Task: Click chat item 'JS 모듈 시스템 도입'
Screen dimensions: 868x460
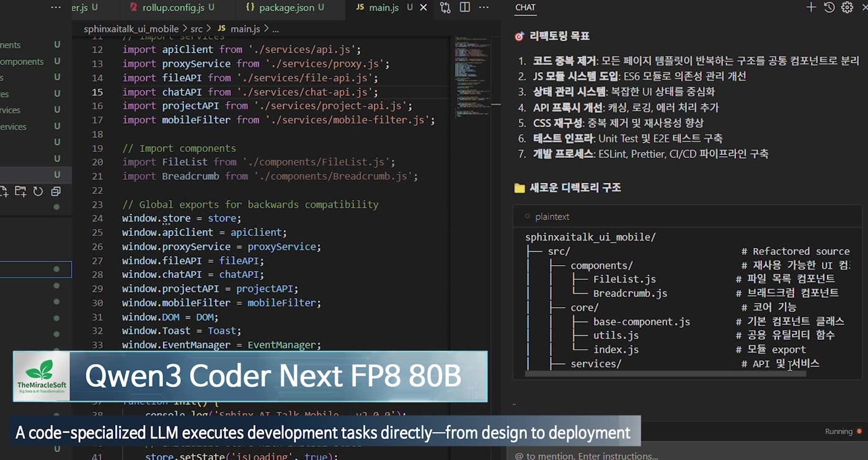Action: 575,76
